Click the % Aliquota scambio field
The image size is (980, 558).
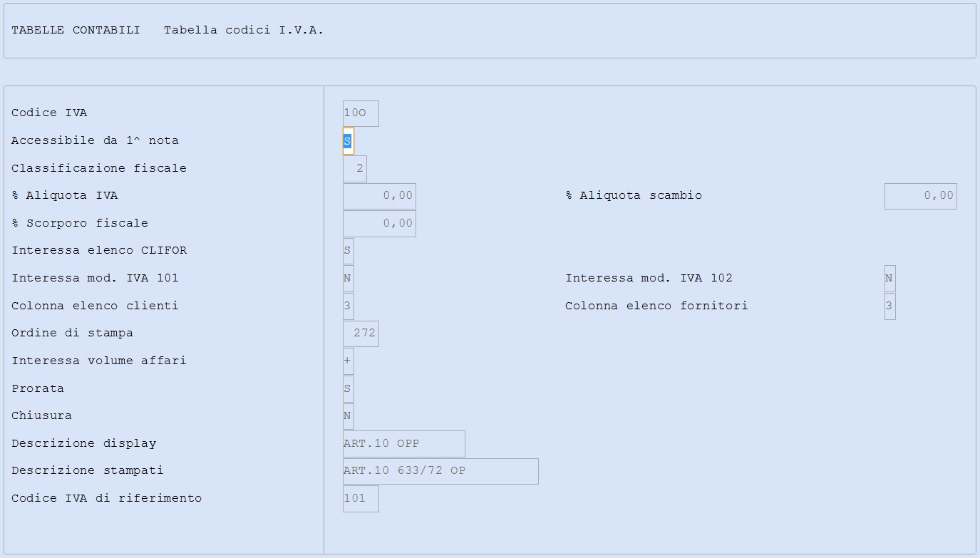[x=921, y=196]
